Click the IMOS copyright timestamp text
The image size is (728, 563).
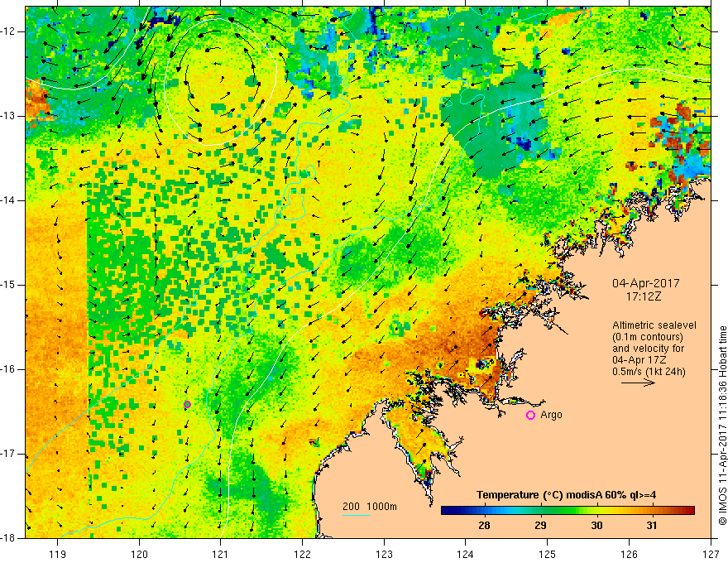722,426
